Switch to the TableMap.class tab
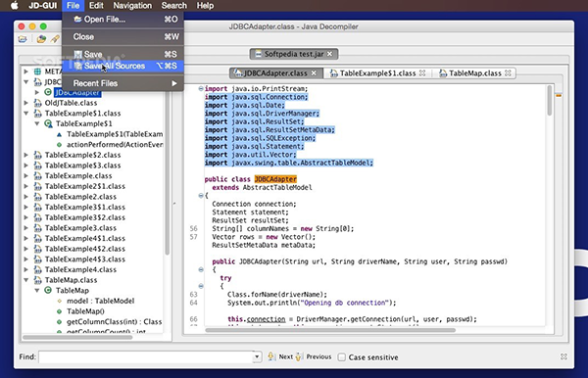The height and width of the screenshot is (378, 588). [x=475, y=73]
